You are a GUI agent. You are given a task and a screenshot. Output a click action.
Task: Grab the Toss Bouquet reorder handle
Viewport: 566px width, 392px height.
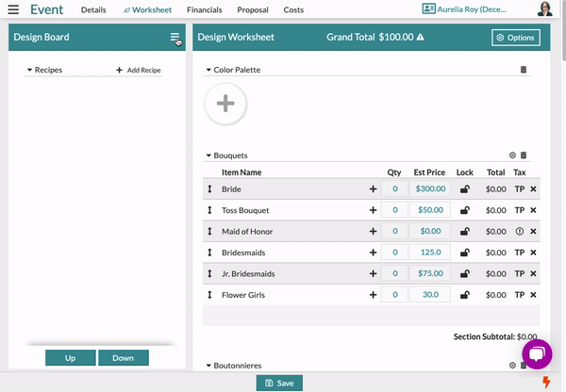[209, 210]
